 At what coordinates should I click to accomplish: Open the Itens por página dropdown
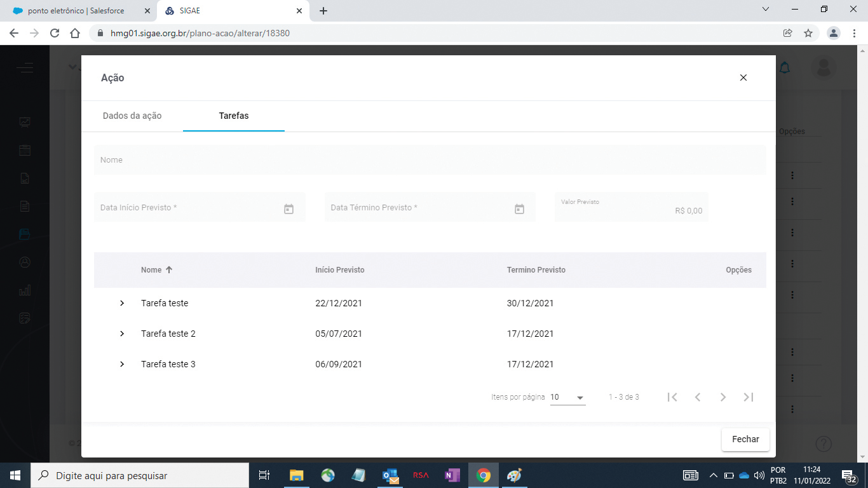point(567,398)
